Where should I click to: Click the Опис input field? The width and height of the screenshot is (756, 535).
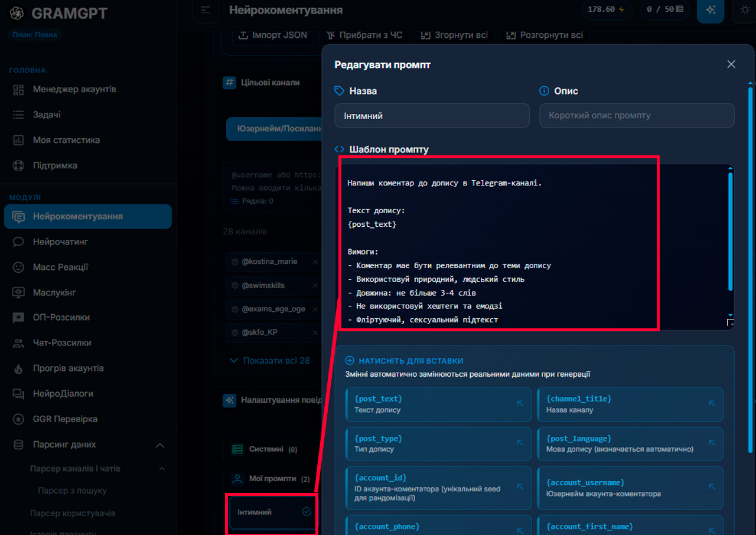[x=637, y=116]
